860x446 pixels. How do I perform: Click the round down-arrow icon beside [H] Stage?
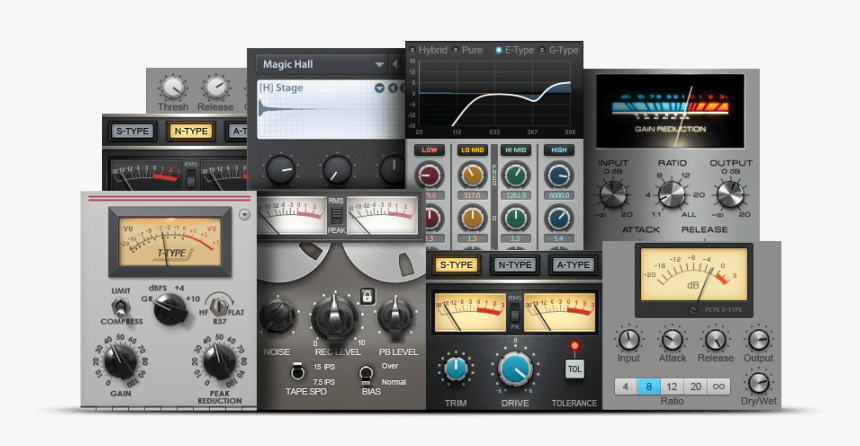click(379, 88)
